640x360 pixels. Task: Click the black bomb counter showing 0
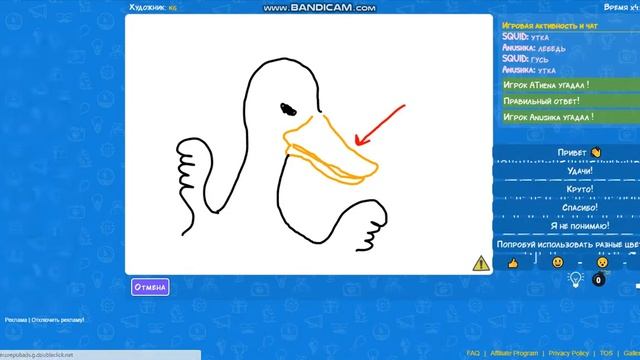(598, 280)
